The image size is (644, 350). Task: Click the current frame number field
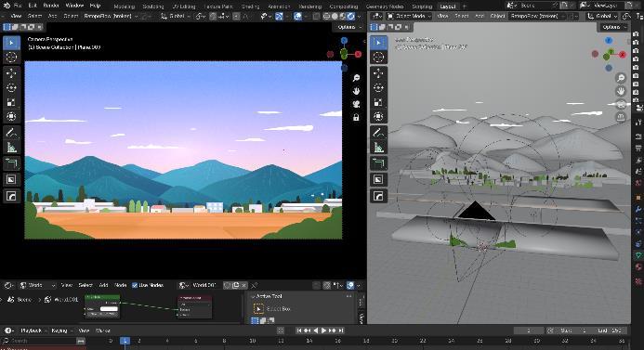point(528,331)
